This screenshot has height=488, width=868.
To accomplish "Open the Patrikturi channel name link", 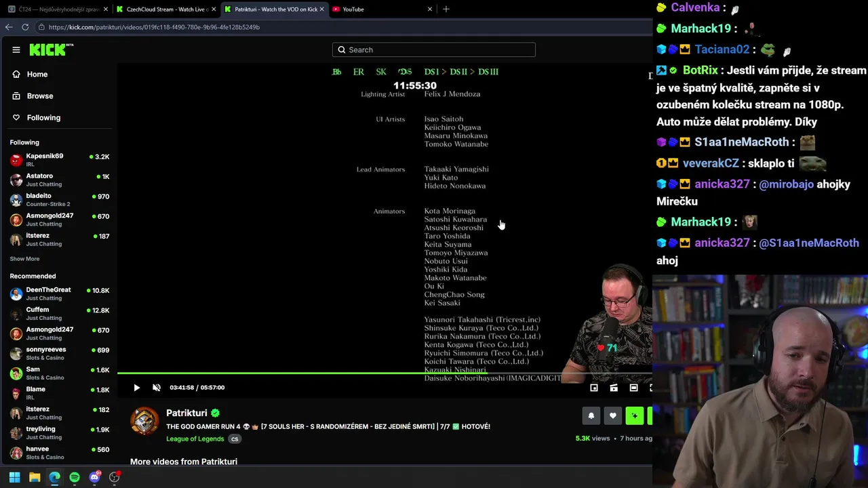I will tap(186, 413).
